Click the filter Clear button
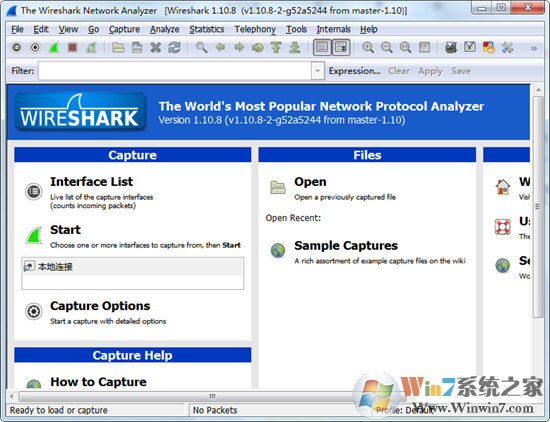Screen dimensions: 550x422 click(x=399, y=71)
